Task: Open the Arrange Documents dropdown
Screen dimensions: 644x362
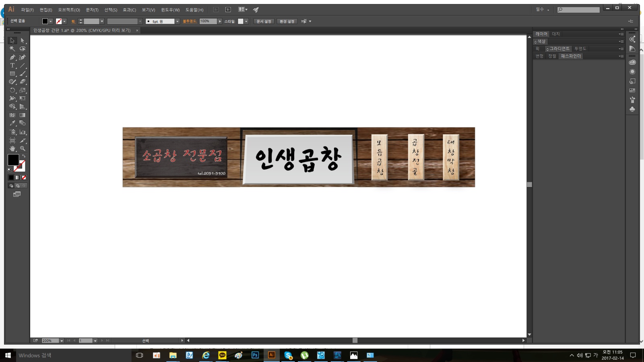Action: click(243, 9)
